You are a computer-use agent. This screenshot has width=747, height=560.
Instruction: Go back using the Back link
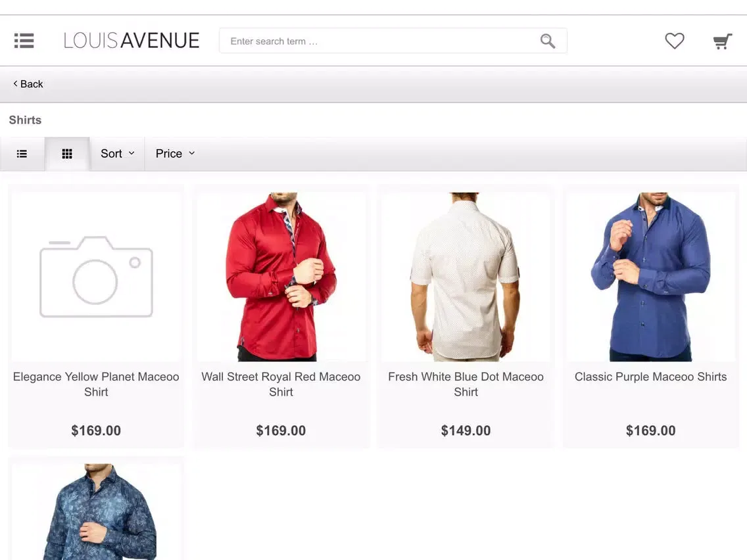point(28,84)
